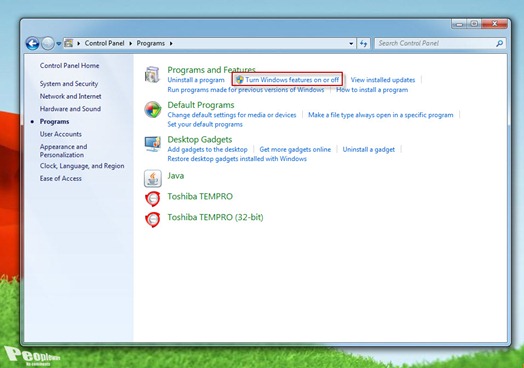Maximize the Control Panel window
This screenshot has width=524, height=368.
[474, 24]
